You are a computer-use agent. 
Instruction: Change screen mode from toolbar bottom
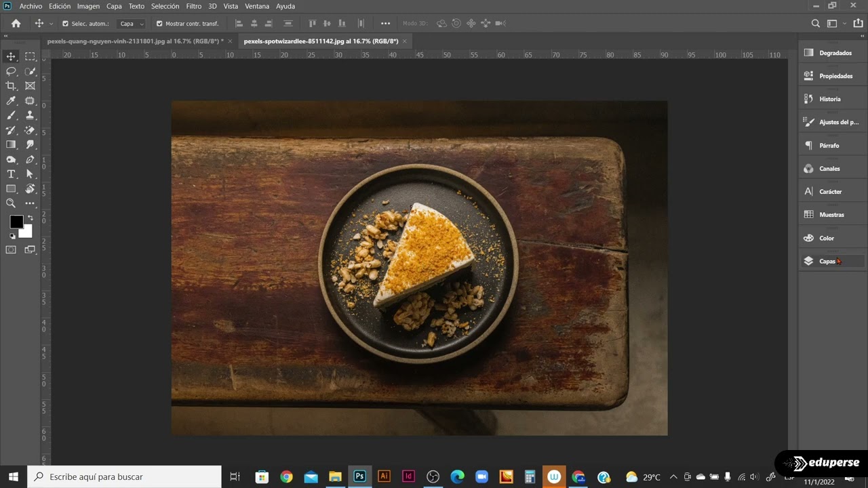(30, 250)
